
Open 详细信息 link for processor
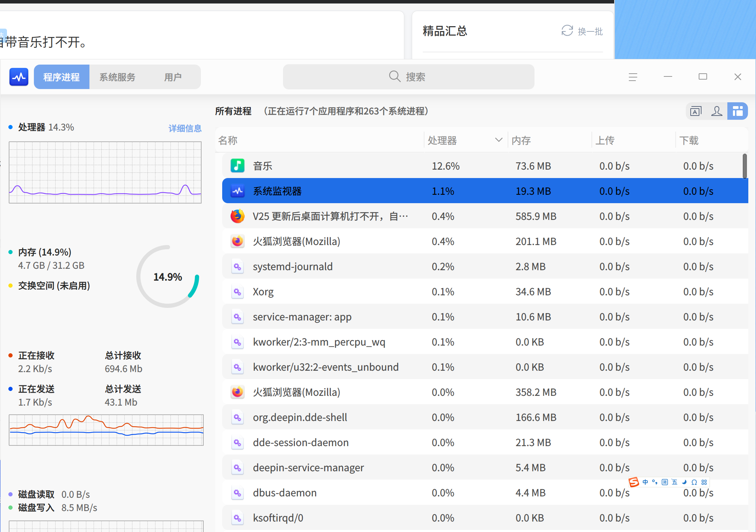click(x=185, y=128)
